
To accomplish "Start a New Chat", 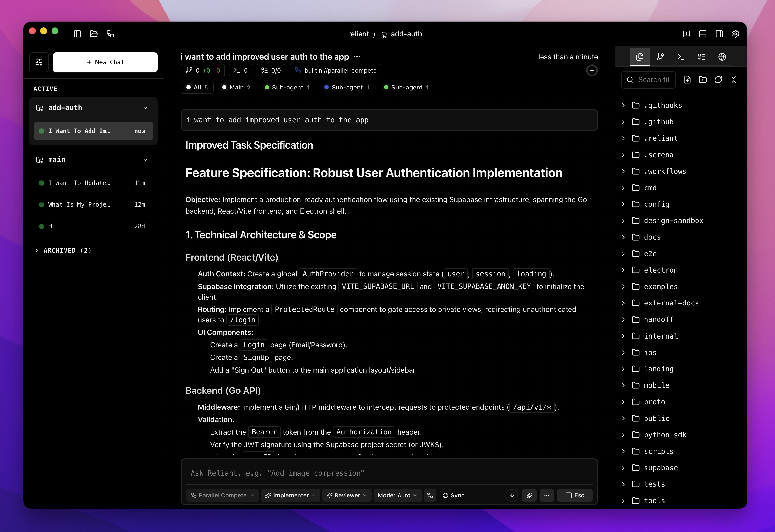I will [105, 62].
